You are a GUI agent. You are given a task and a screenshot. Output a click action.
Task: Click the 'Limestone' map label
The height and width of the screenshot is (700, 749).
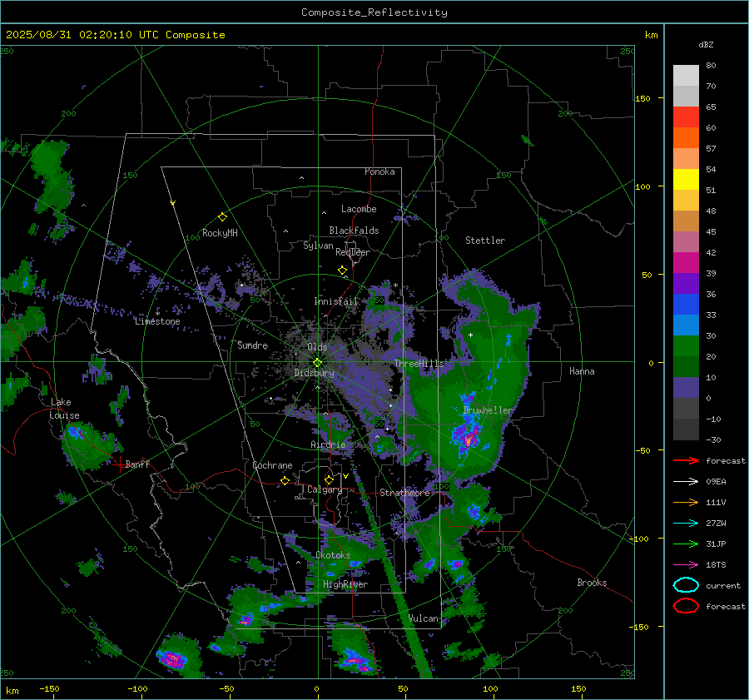pos(157,321)
